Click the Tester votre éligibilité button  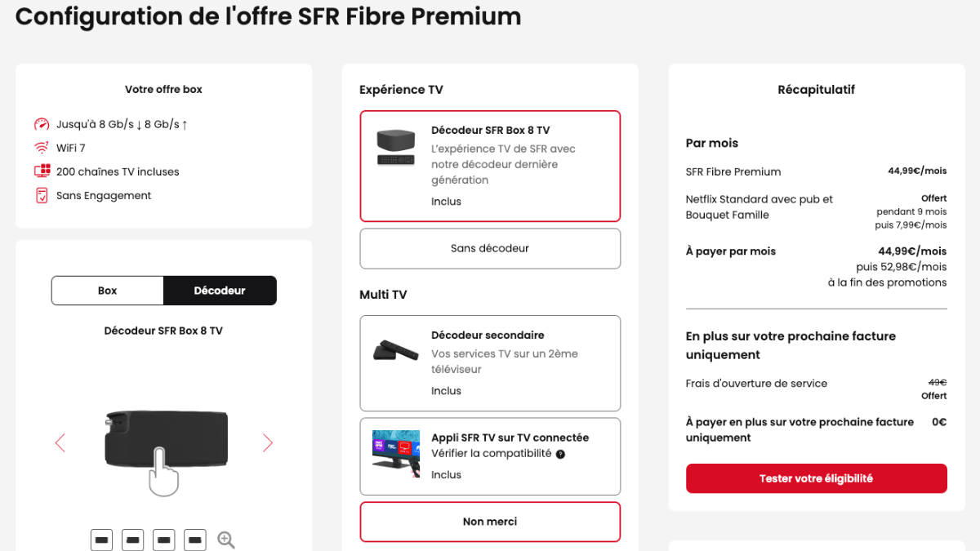[816, 478]
